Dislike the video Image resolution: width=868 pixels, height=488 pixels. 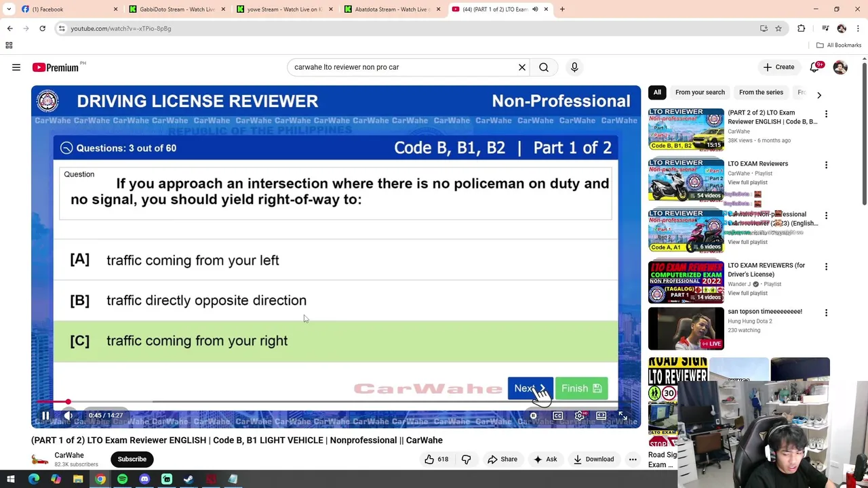point(467,460)
